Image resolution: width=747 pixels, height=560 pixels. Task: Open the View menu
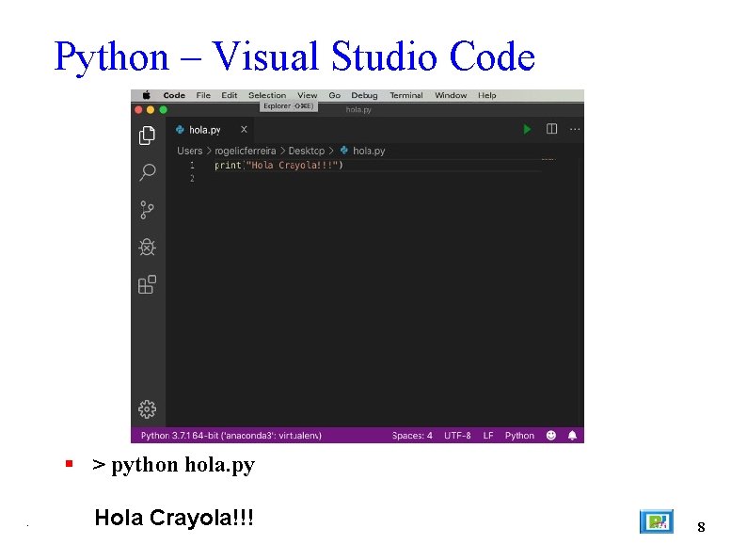(x=308, y=95)
